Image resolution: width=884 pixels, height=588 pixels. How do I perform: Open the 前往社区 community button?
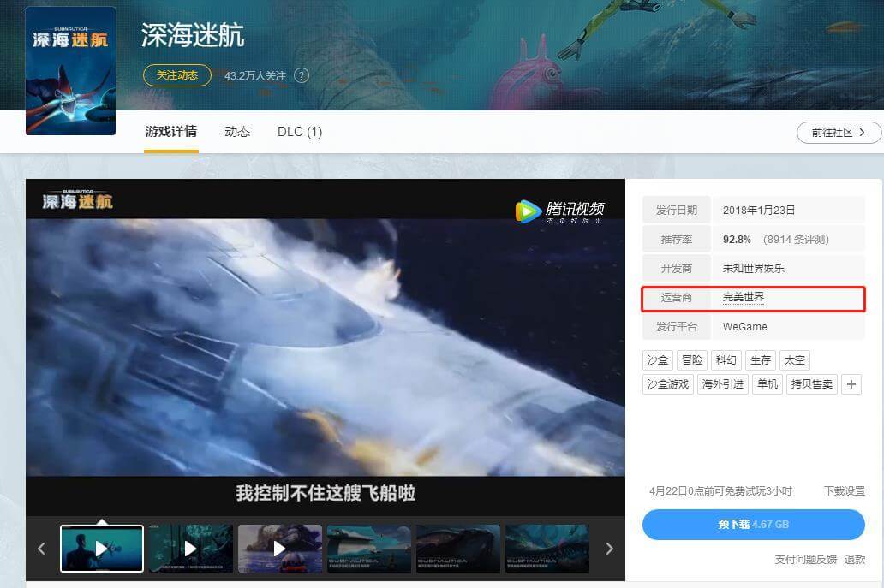[839, 133]
